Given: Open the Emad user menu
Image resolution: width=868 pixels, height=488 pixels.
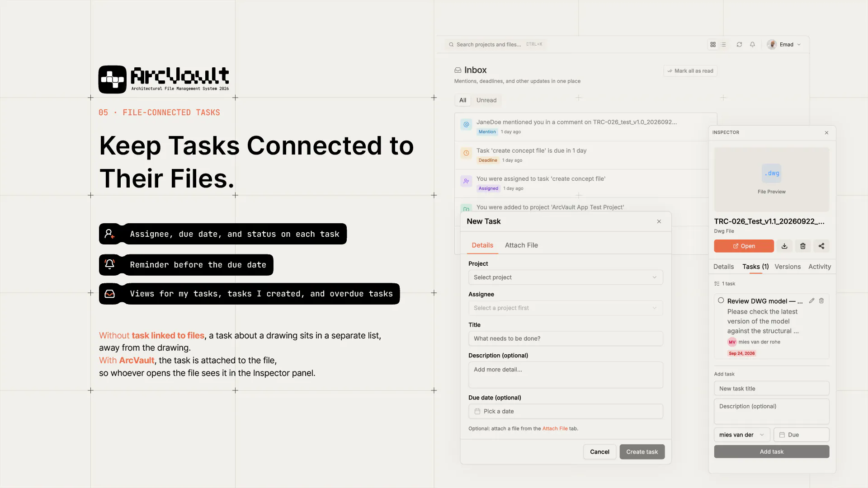Looking at the screenshot, I should pos(784,44).
